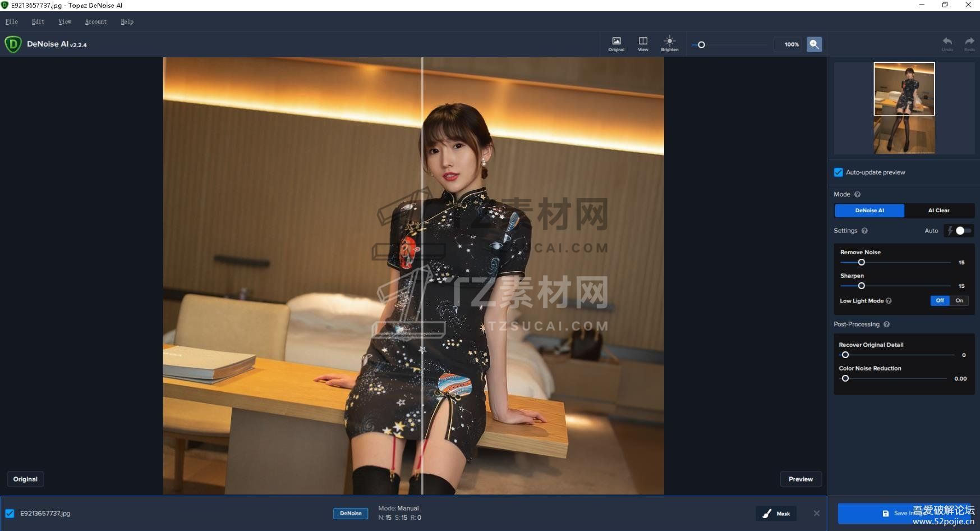The image size is (980, 531).
Task: Click the zoom magnifier button
Action: point(814,44)
